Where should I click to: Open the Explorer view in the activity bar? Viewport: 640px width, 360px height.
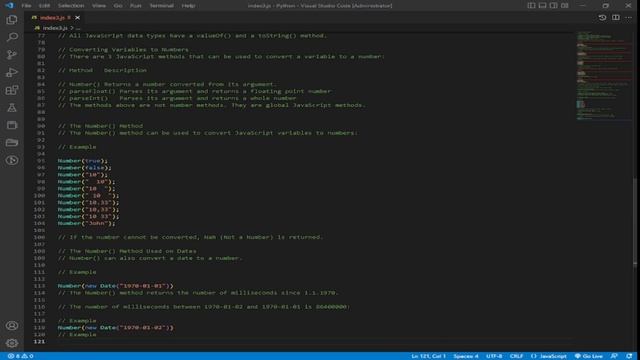point(12,20)
